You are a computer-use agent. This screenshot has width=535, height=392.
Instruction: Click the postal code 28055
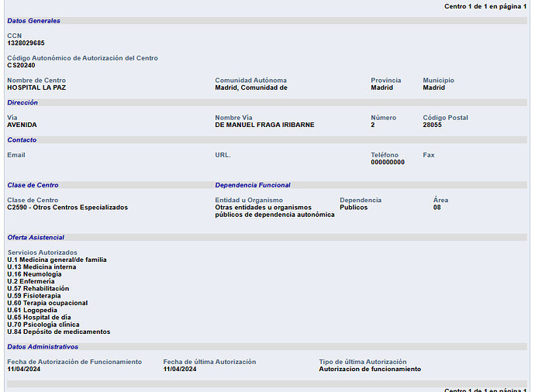[432, 126]
